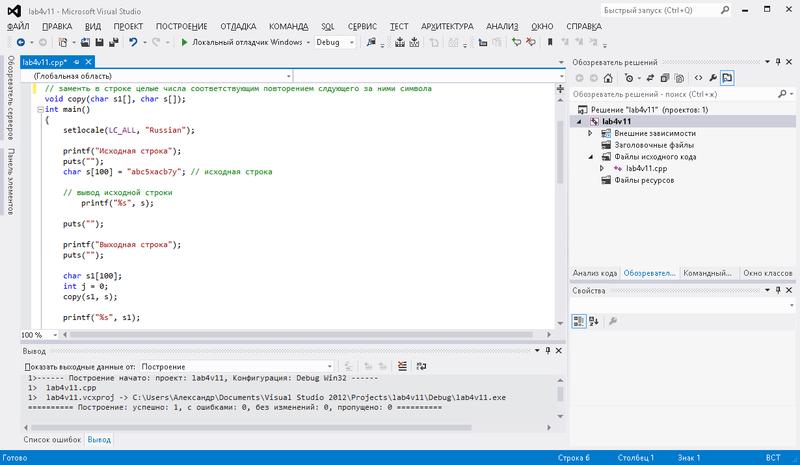The height and width of the screenshot is (465, 800).
Task: Click the View Code icon in Solution Explorer
Action: [696, 77]
